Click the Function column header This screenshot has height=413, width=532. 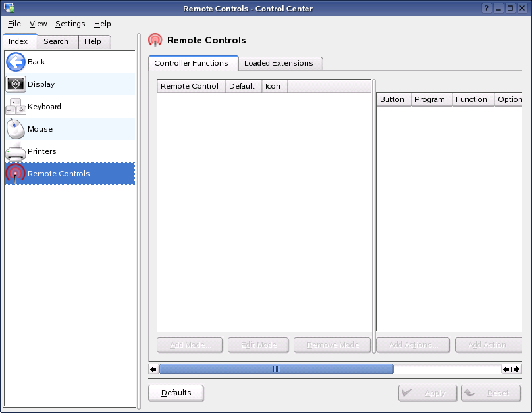click(473, 99)
